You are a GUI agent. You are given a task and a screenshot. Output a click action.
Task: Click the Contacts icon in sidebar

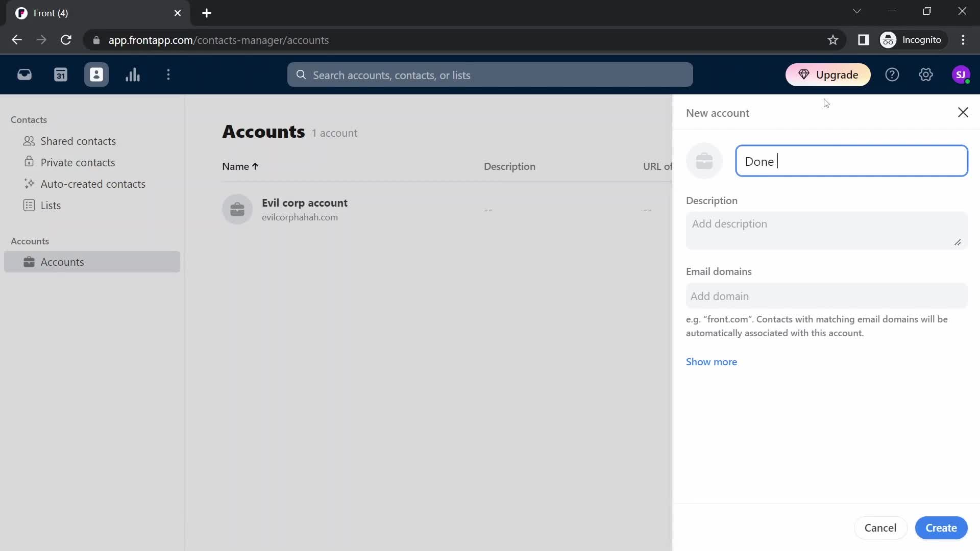tap(96, 74)
